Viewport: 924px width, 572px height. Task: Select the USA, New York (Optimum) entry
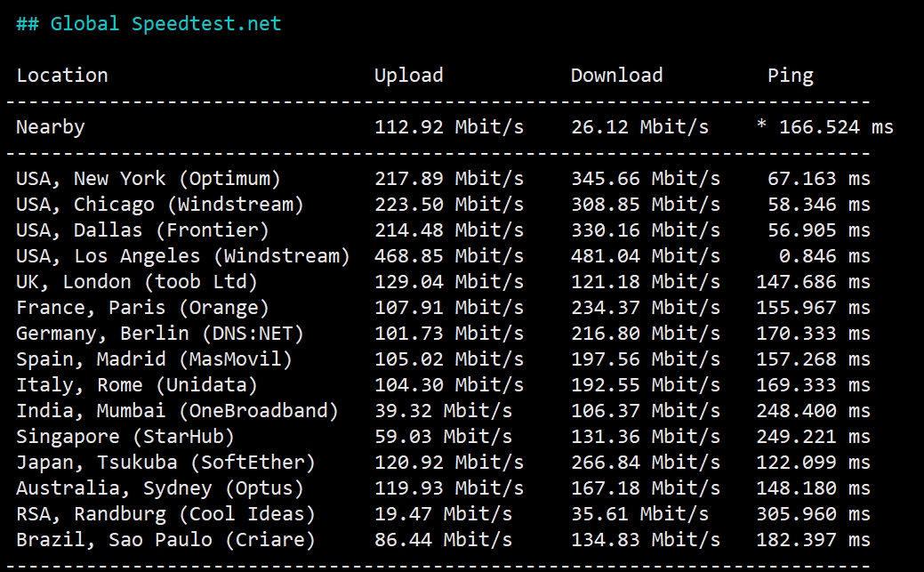coord(149,179)
